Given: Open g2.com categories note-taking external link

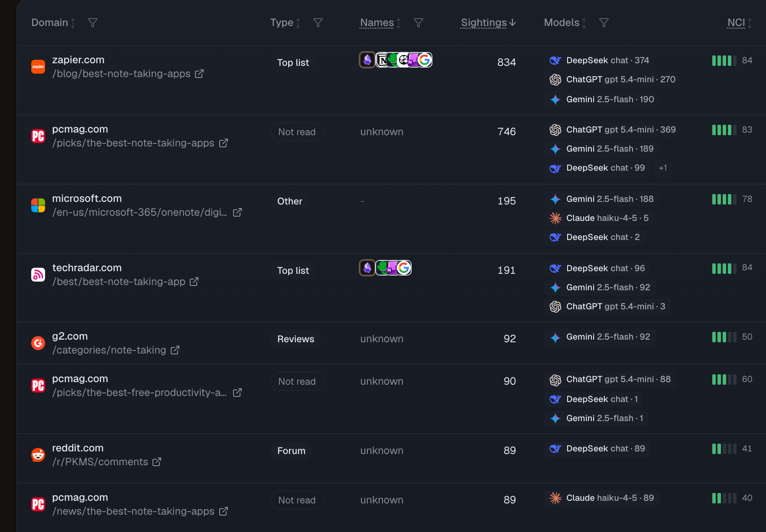Looking at the screenshot, I should tap(175, 350).
